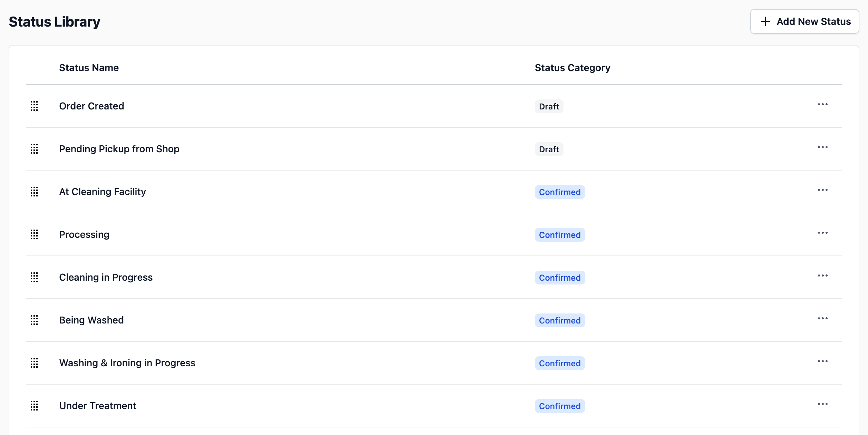
Task: Click the Processing row drag handle
Action: (34, 234)
